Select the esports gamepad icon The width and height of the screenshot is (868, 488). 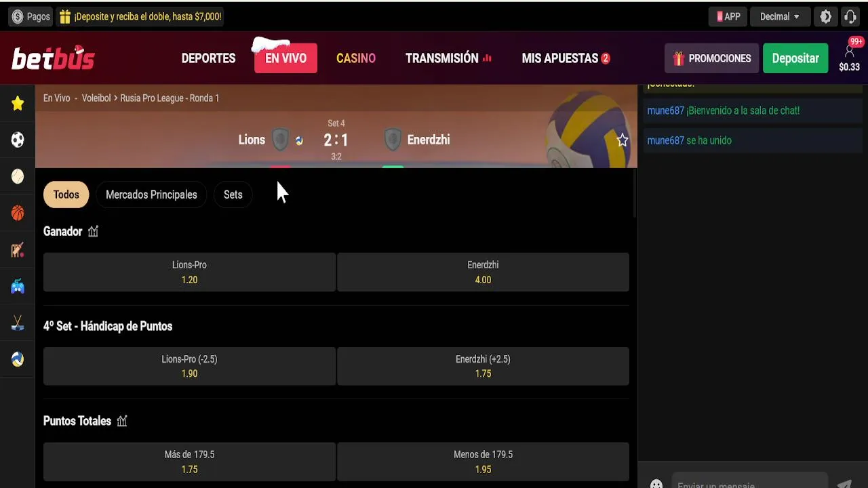(x=18, y=287)
